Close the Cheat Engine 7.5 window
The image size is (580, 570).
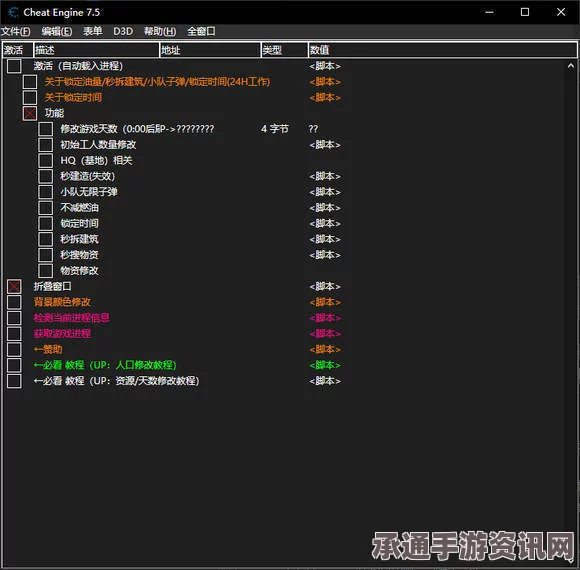pyautogui.click(x=561, y=12)
